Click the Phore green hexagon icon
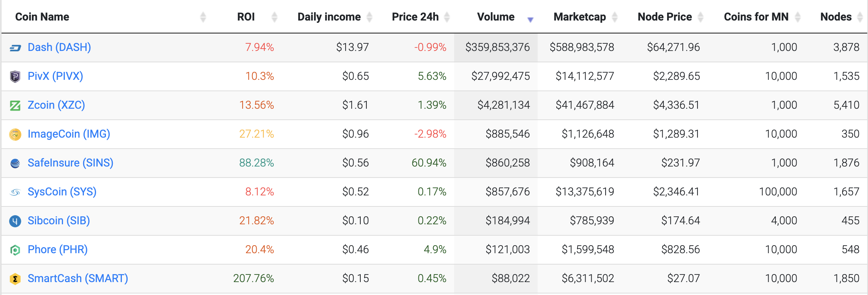868x295 pixels. click(15, 250)
